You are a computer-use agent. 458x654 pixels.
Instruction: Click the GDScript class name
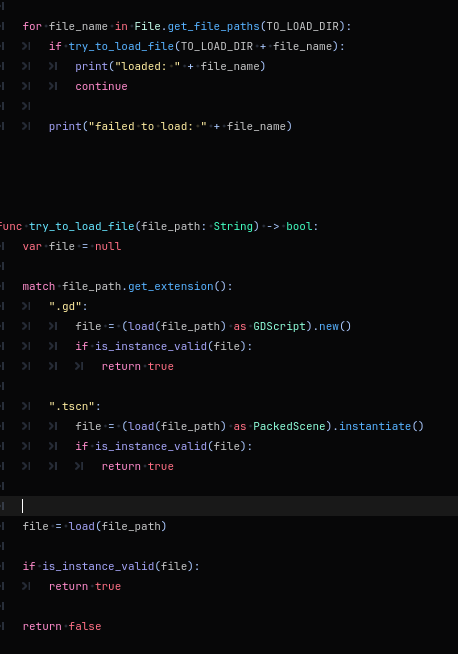[279, 326]
